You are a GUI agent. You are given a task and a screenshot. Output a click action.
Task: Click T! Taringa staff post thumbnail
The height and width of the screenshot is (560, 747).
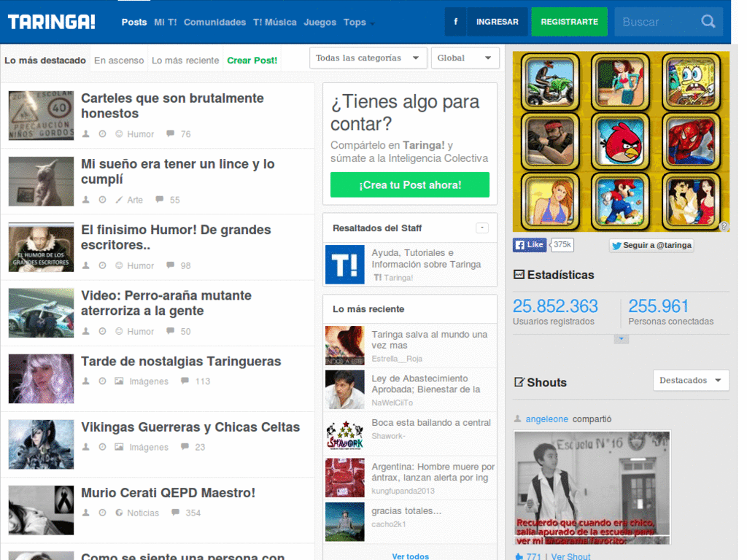pyautogui.click(x=345, y=264)
